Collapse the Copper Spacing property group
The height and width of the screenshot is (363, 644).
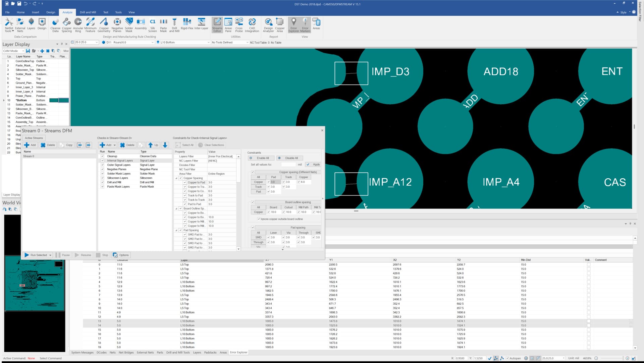coord(176,178)
